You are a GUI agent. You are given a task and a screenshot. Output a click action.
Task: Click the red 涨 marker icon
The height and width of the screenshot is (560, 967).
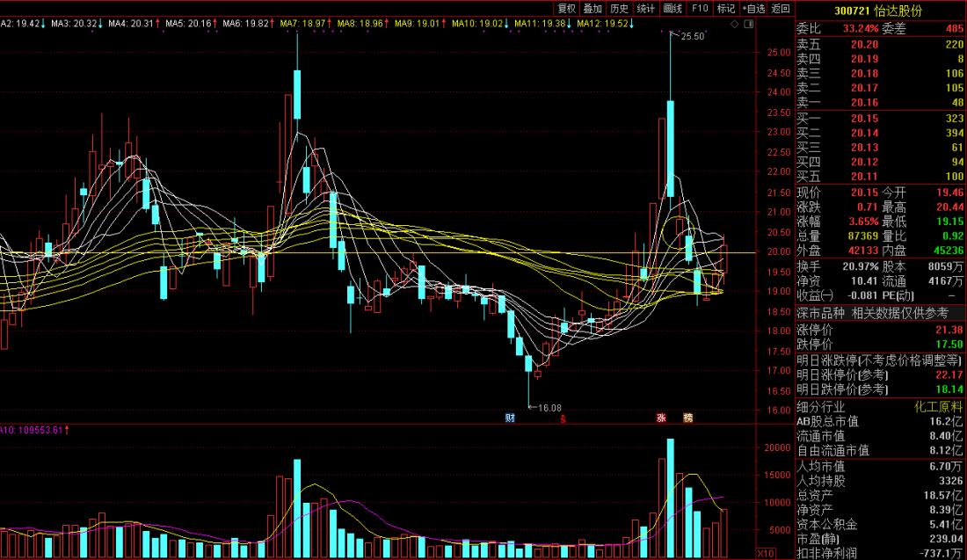click(661, 418)
